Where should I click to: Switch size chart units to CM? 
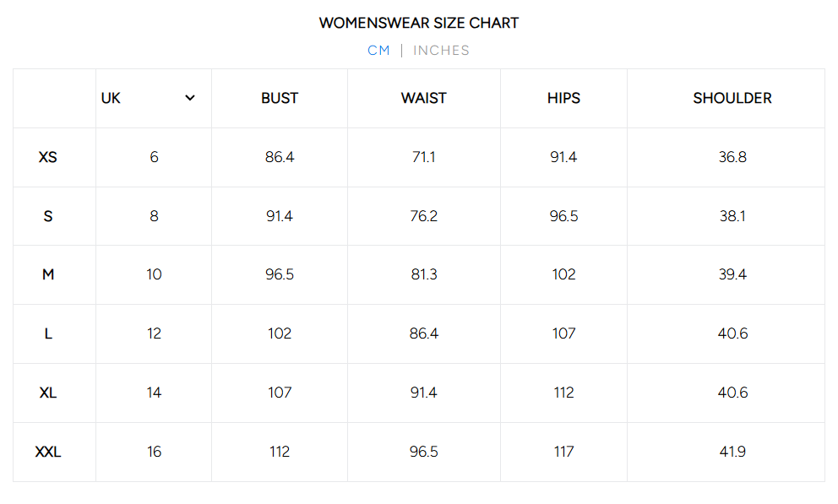pos(378,51)
